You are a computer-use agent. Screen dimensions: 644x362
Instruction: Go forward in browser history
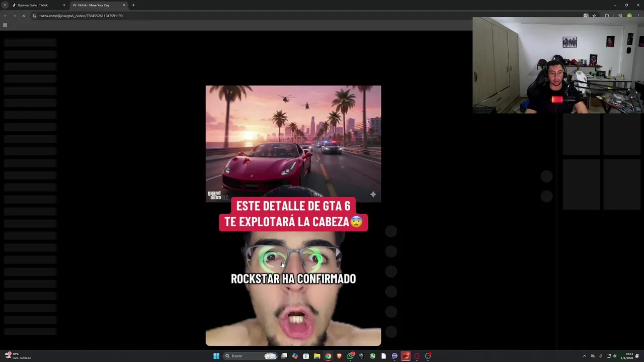tap(14, 16)
